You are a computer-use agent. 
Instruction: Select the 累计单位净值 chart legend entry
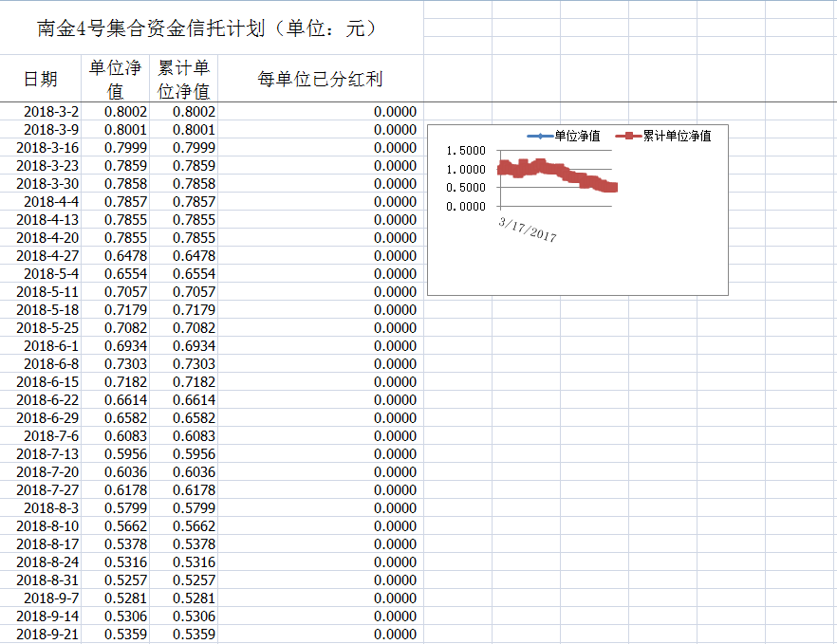click(x=663, y=136)
